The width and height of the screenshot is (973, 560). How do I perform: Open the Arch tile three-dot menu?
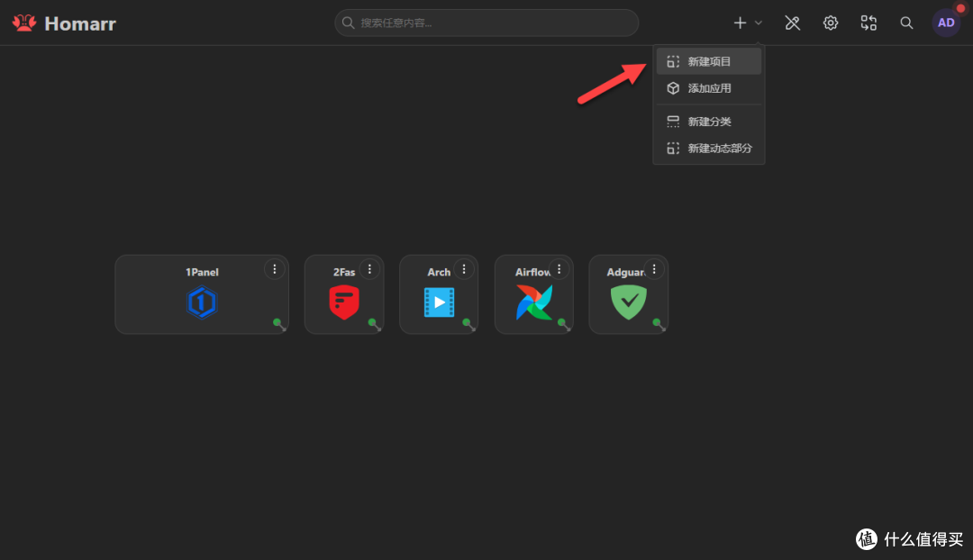point(464,269)
